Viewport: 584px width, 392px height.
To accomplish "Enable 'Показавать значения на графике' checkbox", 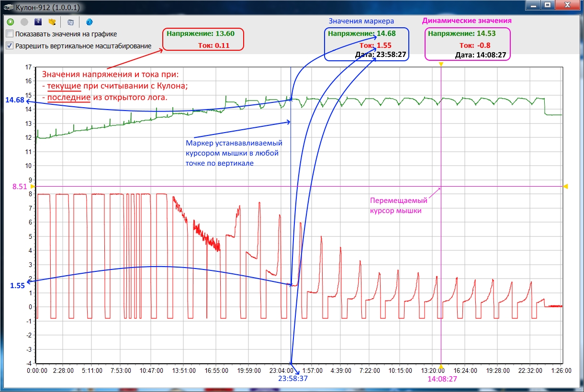I will pos(10,34).
